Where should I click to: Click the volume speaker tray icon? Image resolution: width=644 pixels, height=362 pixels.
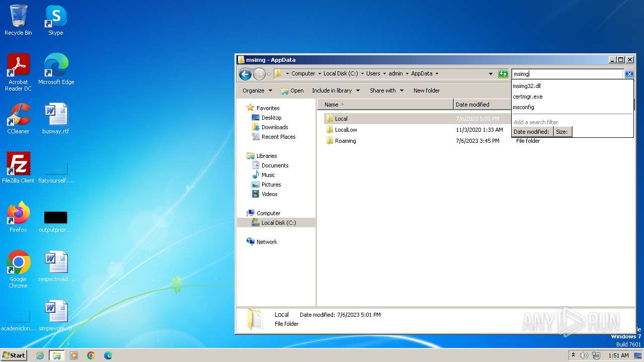(x=584, y=355)
